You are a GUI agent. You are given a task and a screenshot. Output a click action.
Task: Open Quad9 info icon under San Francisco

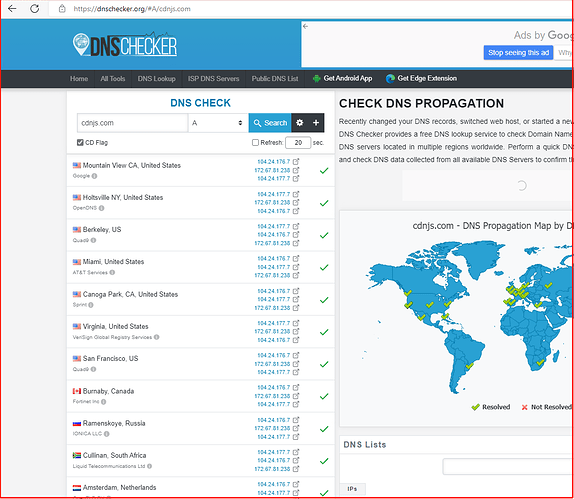93,369
